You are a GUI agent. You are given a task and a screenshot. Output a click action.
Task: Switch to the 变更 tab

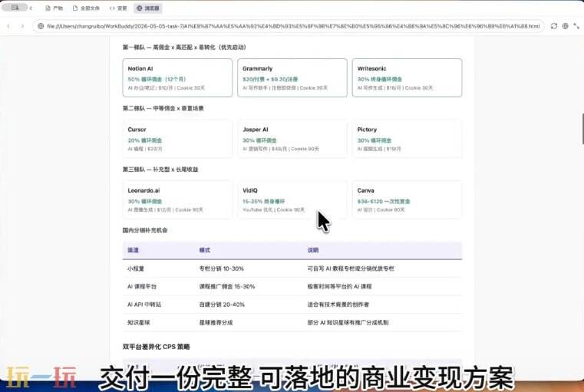tap(118, 8)
